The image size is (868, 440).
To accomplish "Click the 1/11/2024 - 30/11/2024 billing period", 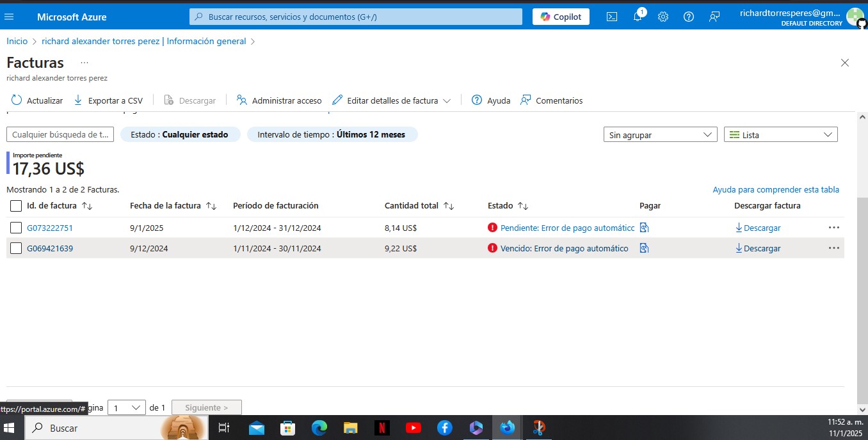I will click(x=277, y=248).
